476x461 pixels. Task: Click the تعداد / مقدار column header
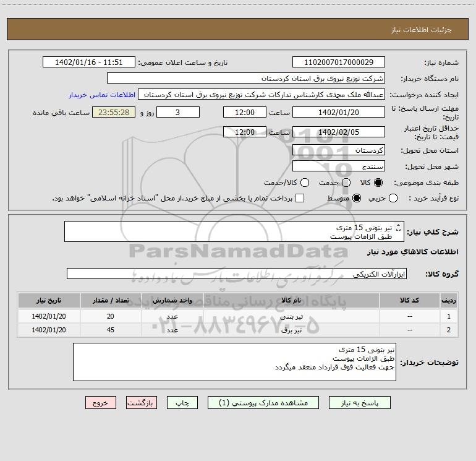pyautogui.click(x=111, y=300)
